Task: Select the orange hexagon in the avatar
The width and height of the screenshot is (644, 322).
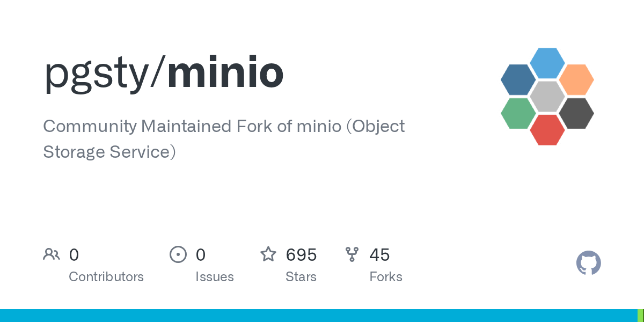Action: 576,80
